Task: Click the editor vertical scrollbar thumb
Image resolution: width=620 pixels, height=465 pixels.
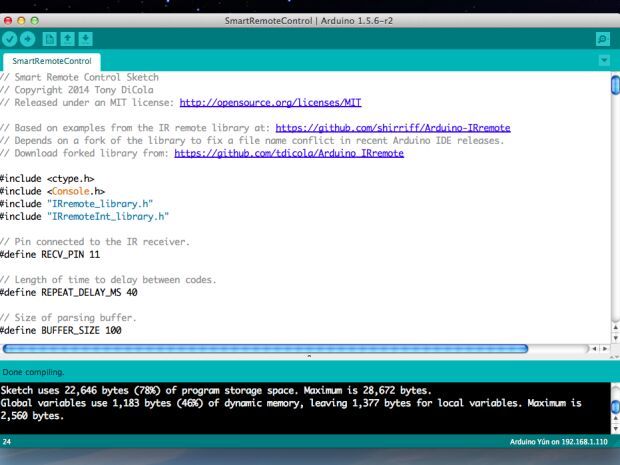Action: tap(615, 85)
